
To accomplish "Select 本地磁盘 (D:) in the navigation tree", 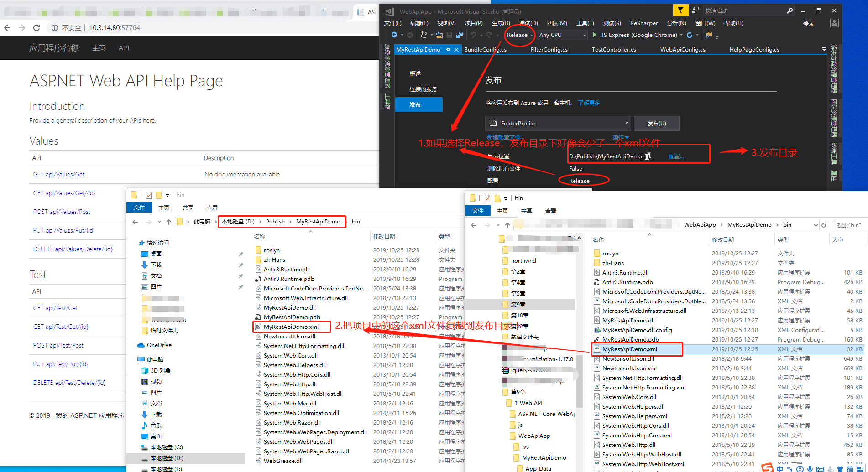I will (167, 458).
